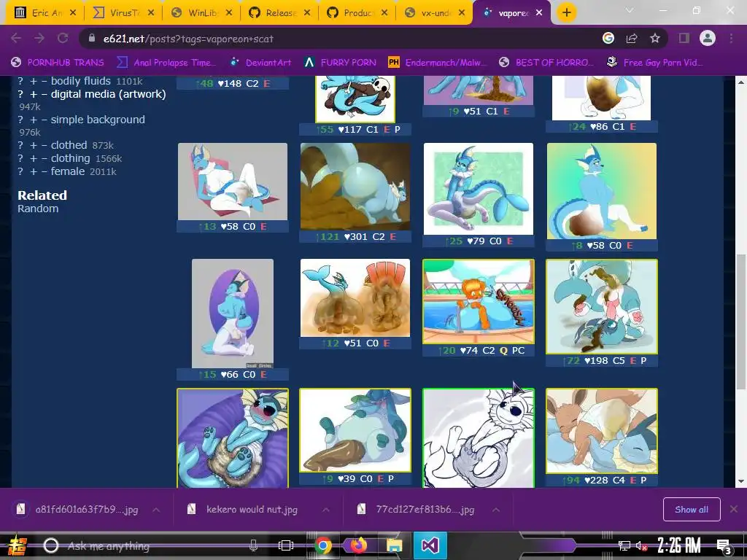Open Firefox from the taskbar

coord(359,545)
